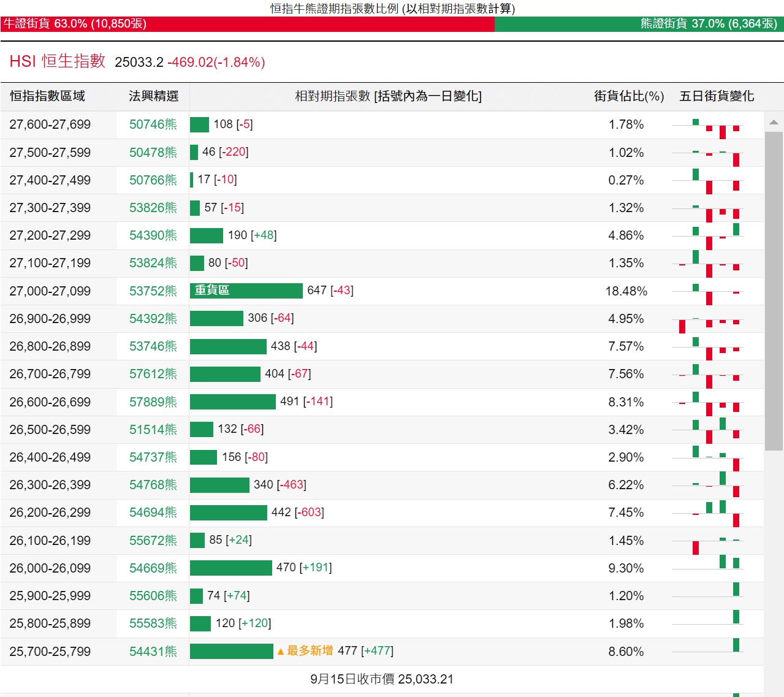784x697 pixels.
Task: Click the 五日街貨變化 column header
Action: click(x=717, y=96)
